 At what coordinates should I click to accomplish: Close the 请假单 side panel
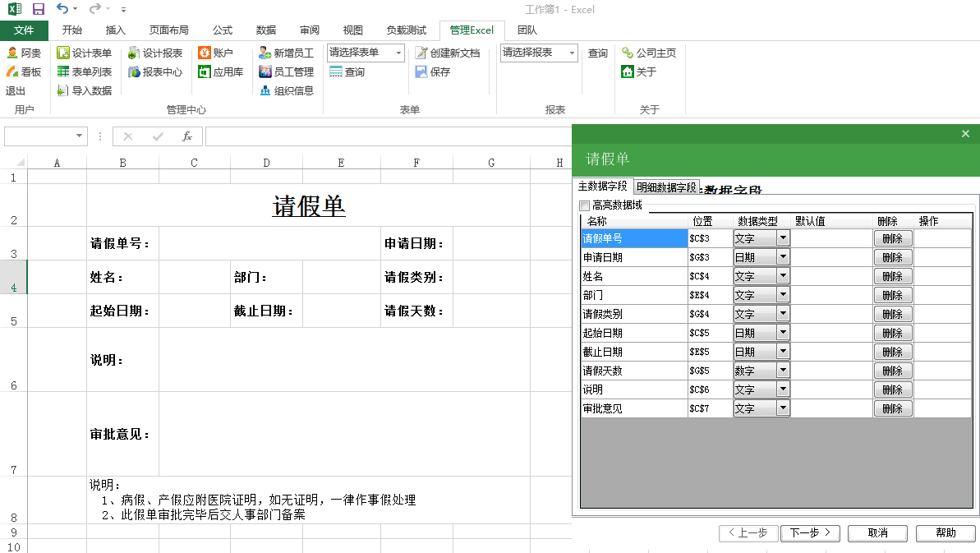pyautogui.click(x=965, y=134)
